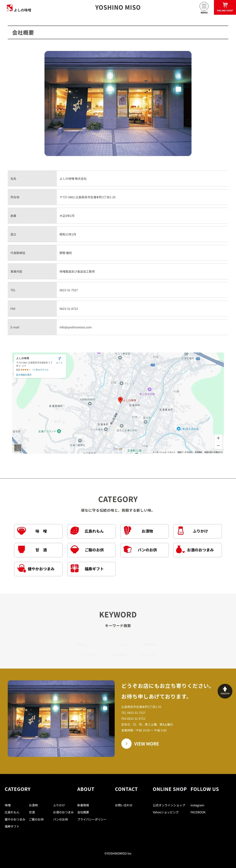This screenshot has height=868, width=236.
Task: Select the 呉市立吉浦小学校 marker on the map
Action: 121,426
